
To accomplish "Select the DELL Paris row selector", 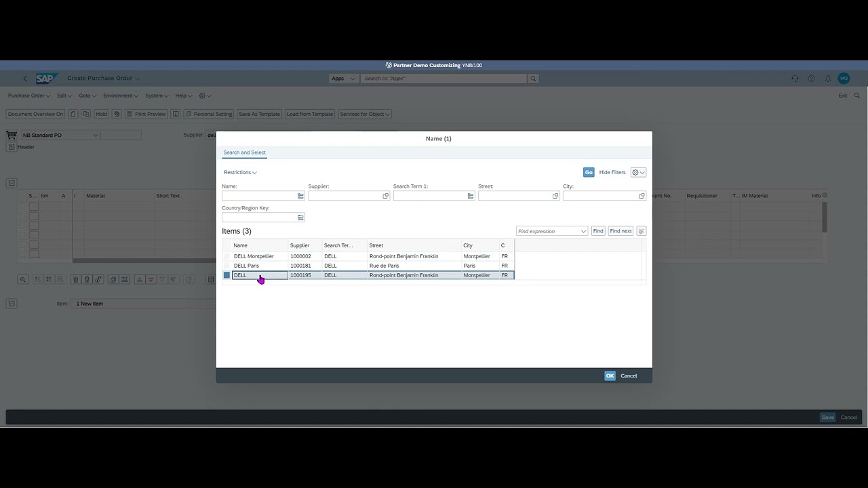I will click(226, 266).
